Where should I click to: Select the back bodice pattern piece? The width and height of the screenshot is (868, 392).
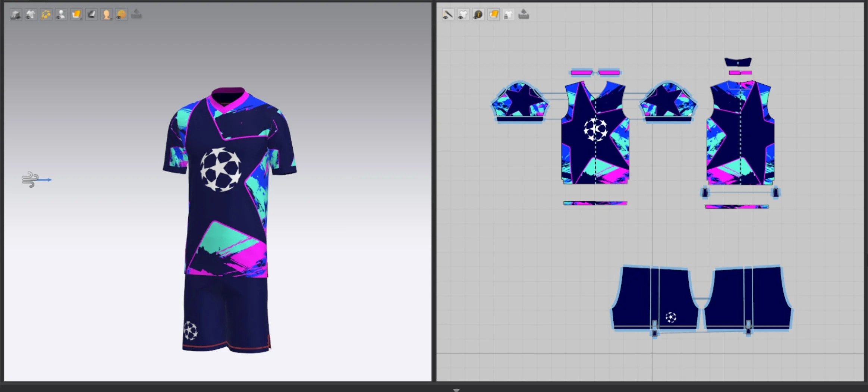tap(740, 133)
